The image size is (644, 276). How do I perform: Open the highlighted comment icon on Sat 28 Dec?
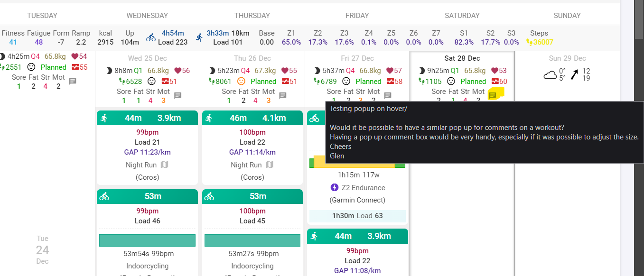point(493,95)
